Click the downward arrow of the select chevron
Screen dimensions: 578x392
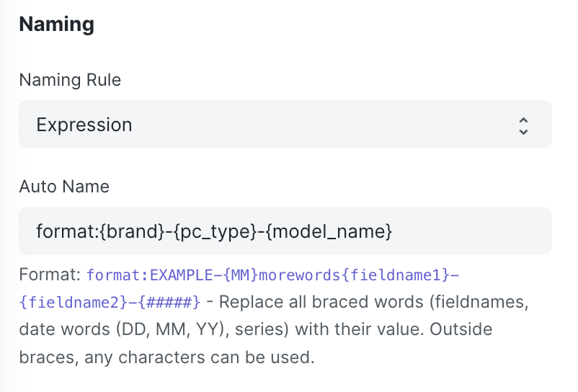(523, 132)
